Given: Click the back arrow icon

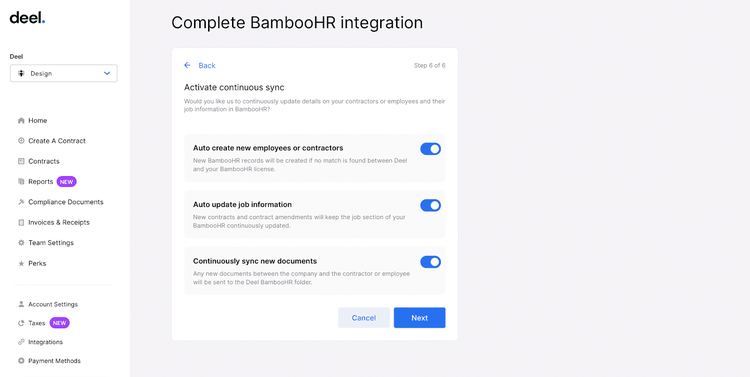Looking at the screenshot, I should 188,65.
